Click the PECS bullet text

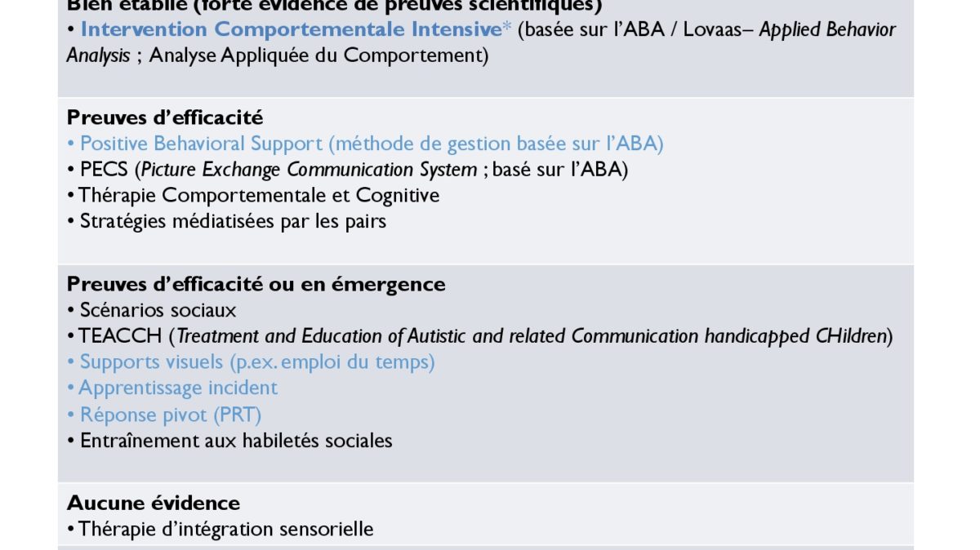click(347, 170)
